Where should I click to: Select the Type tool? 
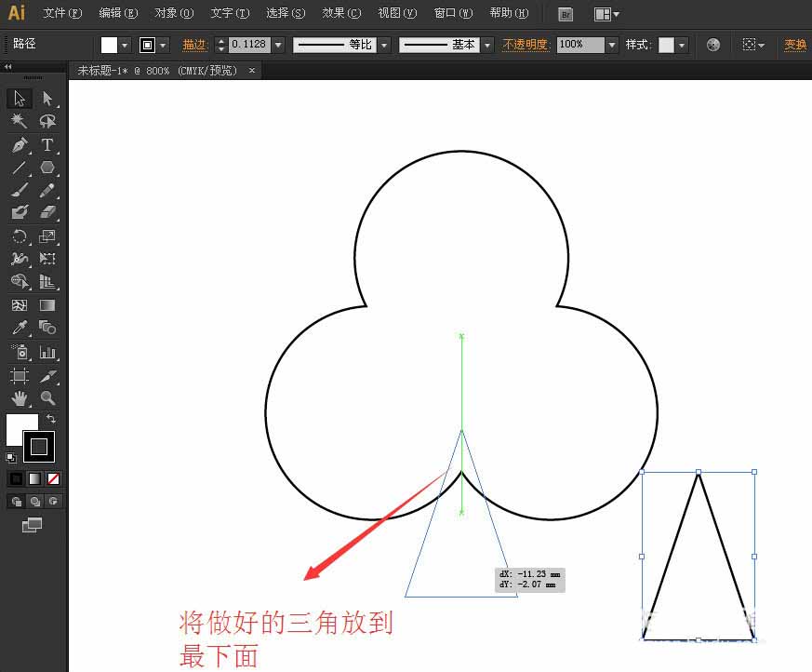click(x=47, y=144)
